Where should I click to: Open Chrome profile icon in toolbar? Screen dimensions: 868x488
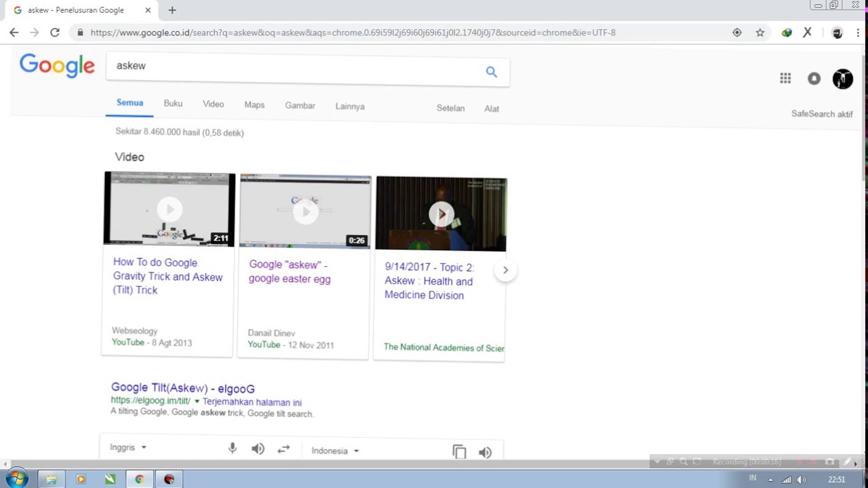[x=837, y=33]
